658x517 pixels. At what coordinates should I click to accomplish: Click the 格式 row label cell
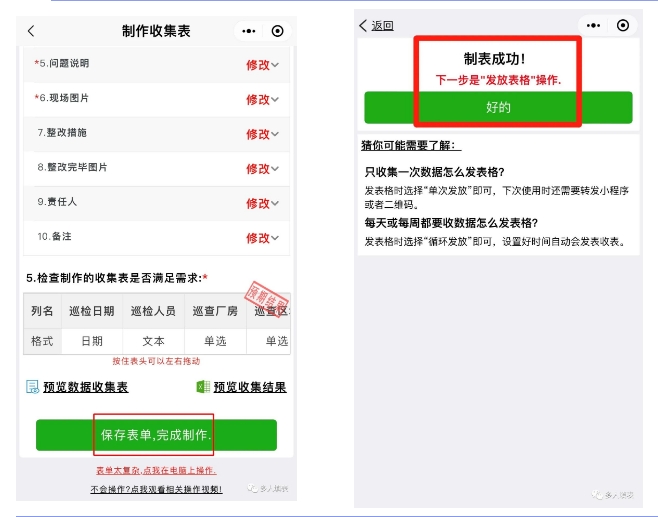pyautogui.click(x=42, y=341)
